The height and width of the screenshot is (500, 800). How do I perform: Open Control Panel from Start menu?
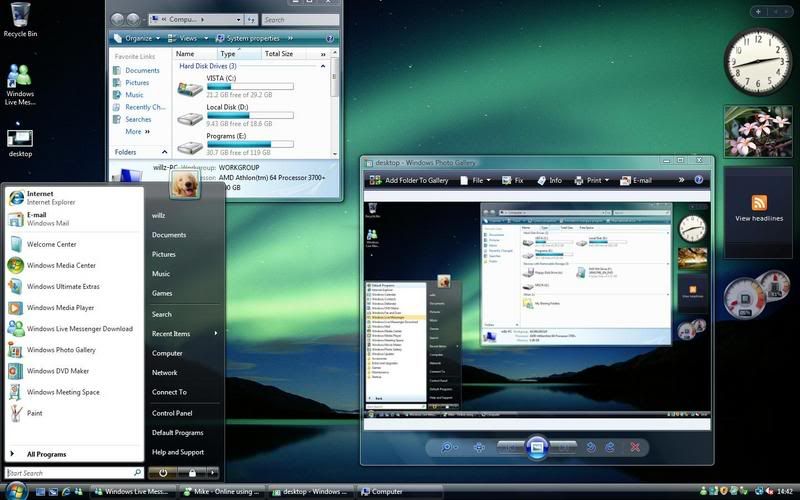[x=172, y=413]
